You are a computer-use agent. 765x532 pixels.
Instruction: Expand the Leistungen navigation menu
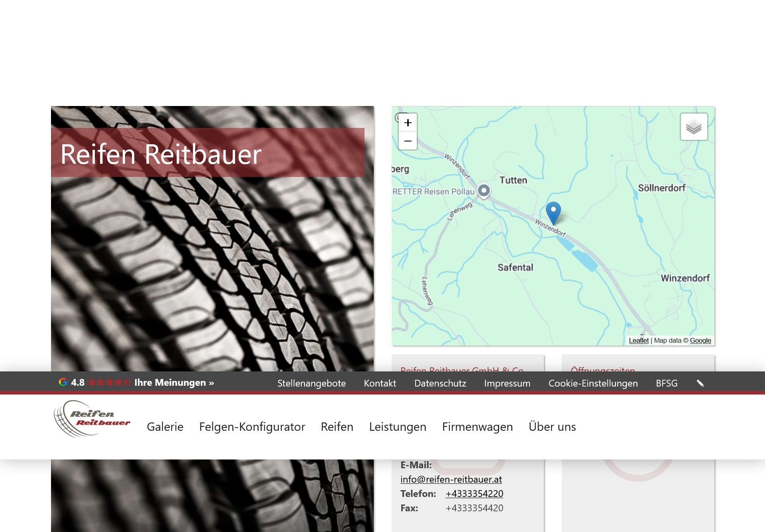point(397,427)
